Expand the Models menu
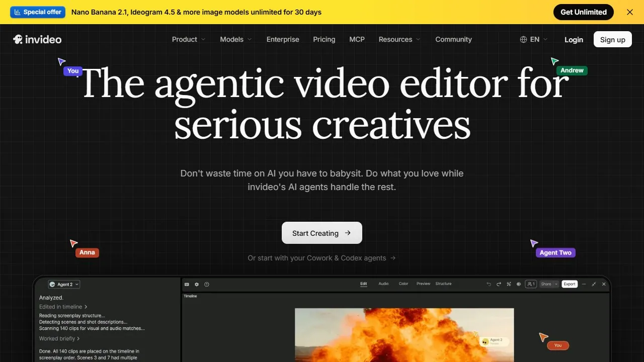The image size is (644, 362). (236, 39)
